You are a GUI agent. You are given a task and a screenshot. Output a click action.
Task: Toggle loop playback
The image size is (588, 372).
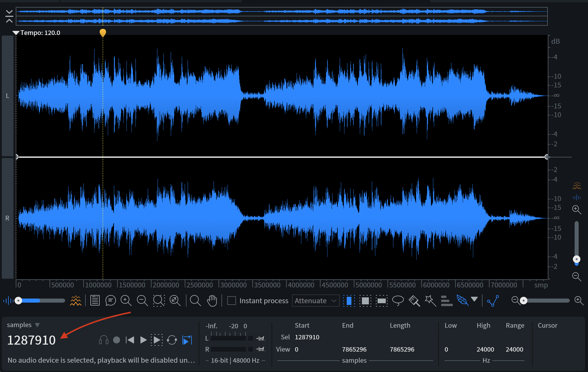tap(172, 340)
